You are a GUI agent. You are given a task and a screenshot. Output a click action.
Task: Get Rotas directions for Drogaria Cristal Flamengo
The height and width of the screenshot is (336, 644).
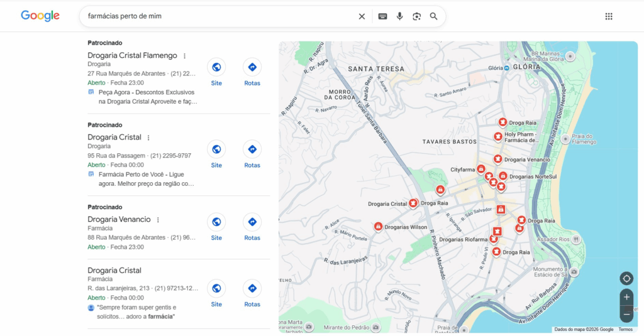point(252,67)
